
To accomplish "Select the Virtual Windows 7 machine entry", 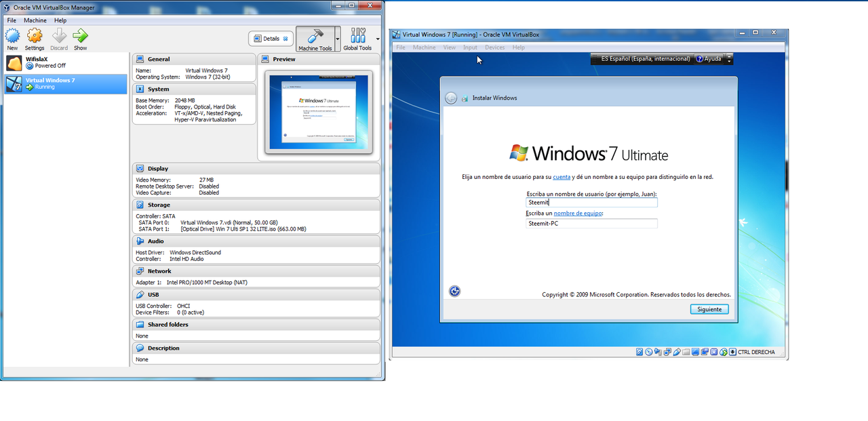I will (65, 83).
